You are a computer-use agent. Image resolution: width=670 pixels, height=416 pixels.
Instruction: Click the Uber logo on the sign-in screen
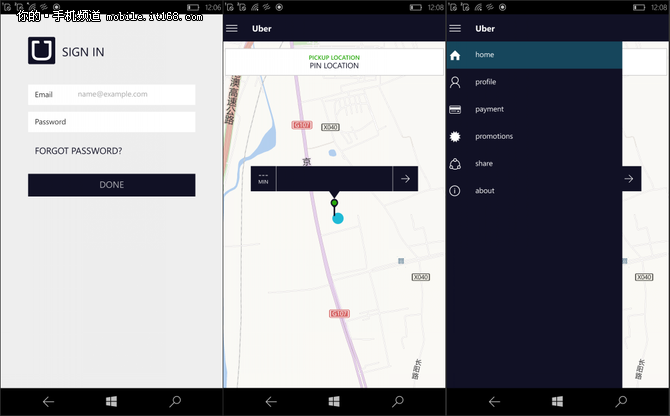point(43,51)
